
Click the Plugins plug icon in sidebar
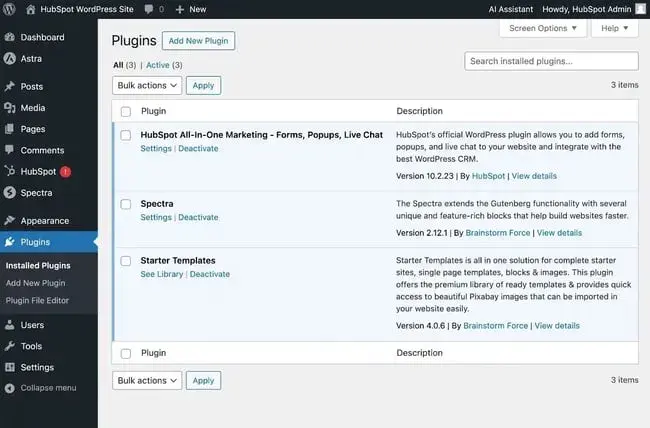pyautogui.click(x=10, y=242)
